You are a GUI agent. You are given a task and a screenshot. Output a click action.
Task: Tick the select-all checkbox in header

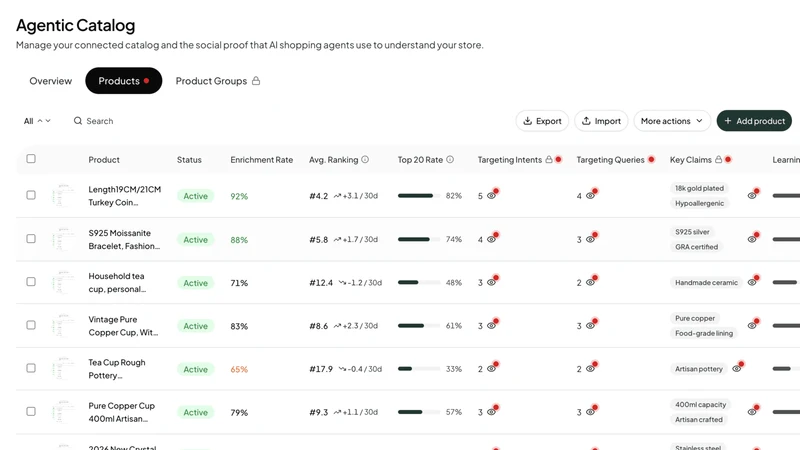(x=31, y=159)
